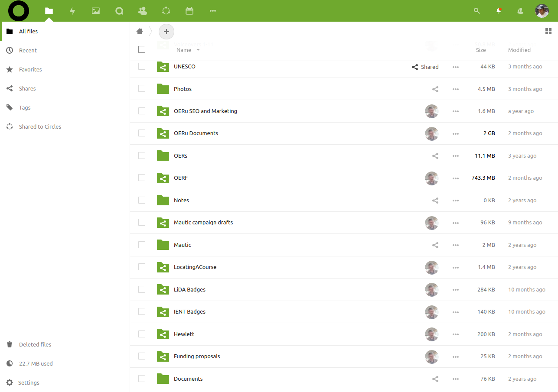Check the Funding proposals checkbox
The width and height of the screenshot is (558, 392).
142,356
